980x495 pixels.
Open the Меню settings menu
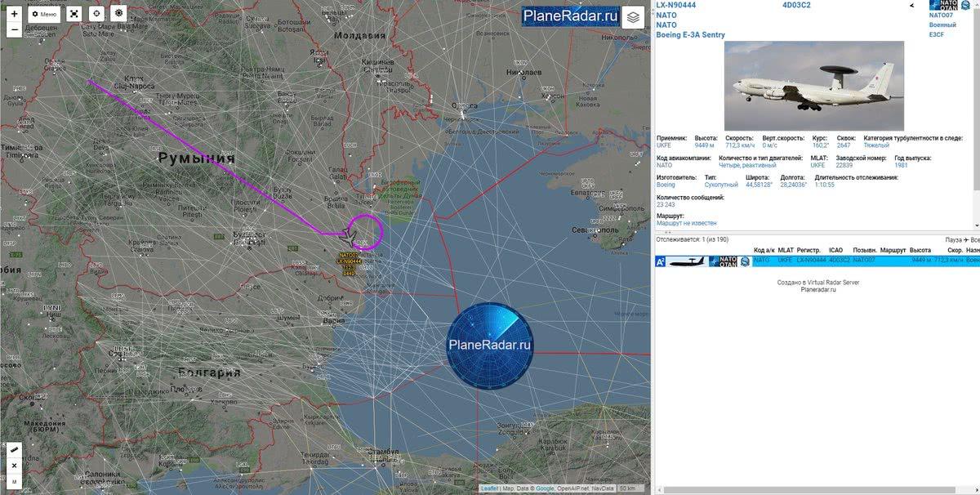(x=45, y=14)
